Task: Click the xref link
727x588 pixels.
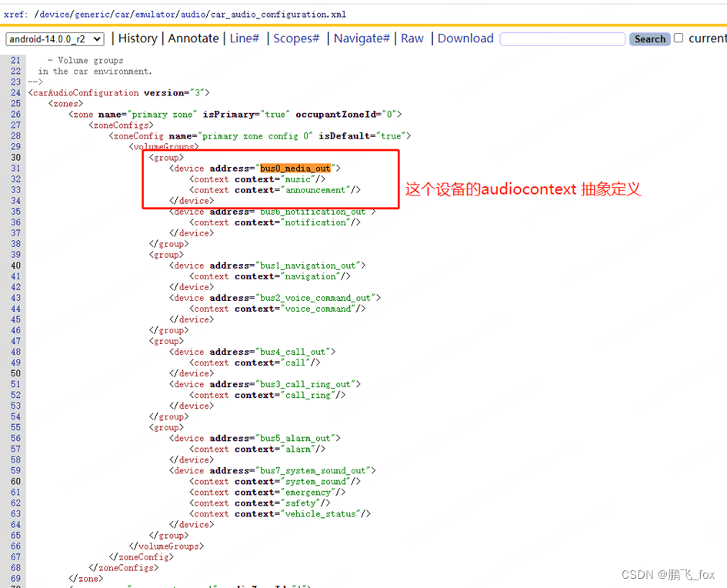Action: click(14, 15)
